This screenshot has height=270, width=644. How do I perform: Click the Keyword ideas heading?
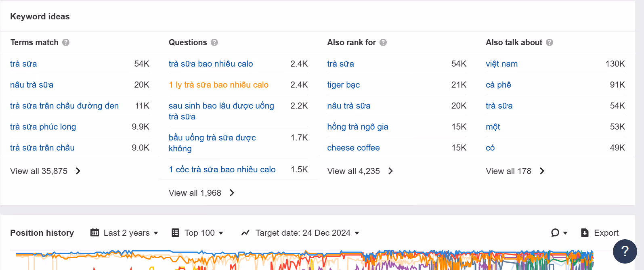click(x=40, y=17)
